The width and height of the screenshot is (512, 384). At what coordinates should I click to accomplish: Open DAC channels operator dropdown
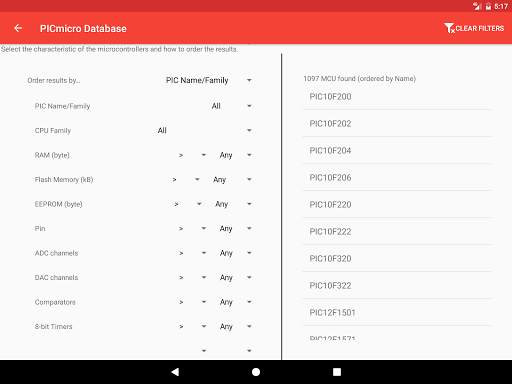(x=192, y=277)
